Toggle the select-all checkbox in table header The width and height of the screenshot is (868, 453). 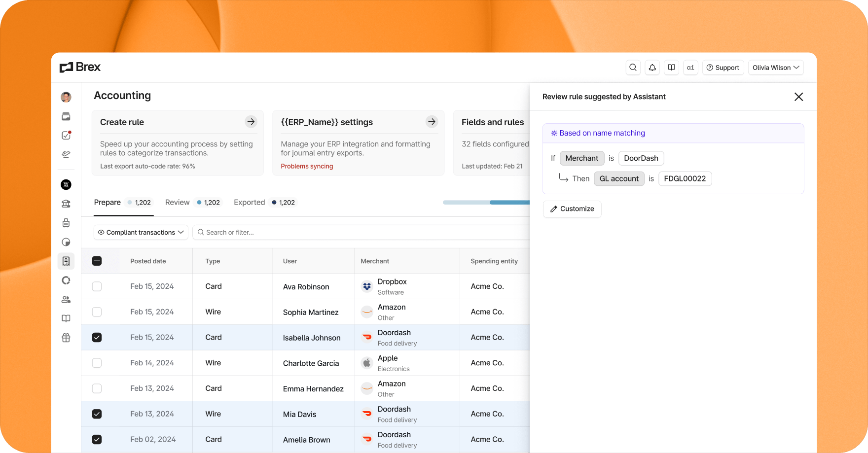click(97, 261)
